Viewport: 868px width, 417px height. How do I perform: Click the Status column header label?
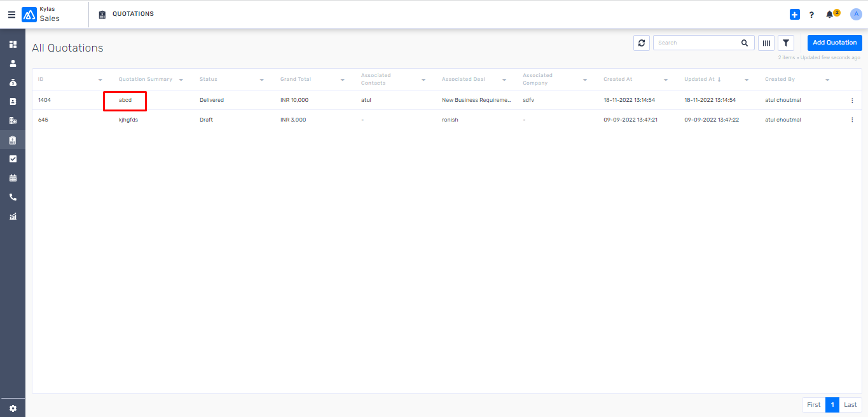(209, 80)
